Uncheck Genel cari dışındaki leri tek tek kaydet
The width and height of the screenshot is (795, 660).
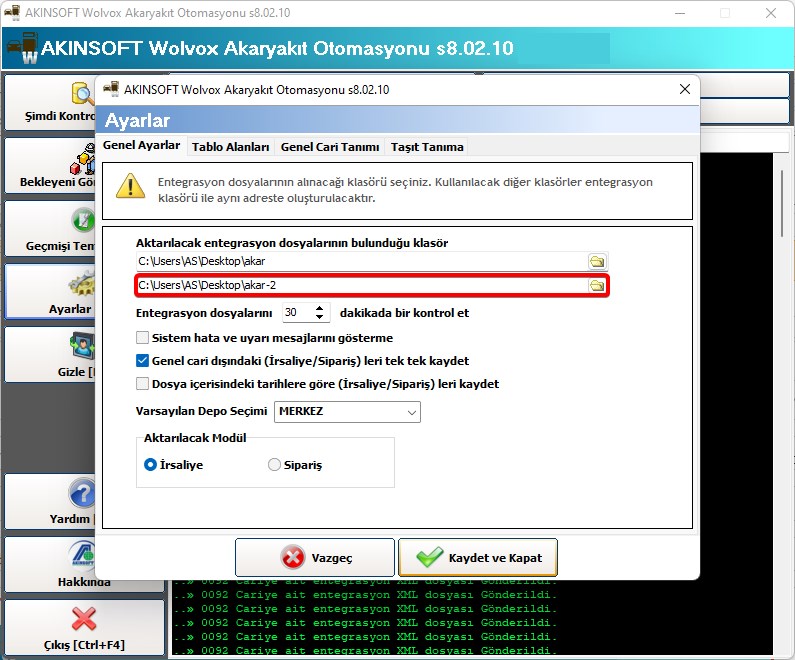(x=142, y=361)
